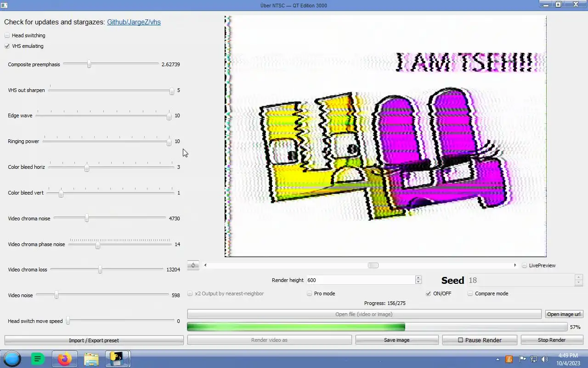Viewport: 588px width, 368px height.
Task: Stop the render
Action: 552,340
